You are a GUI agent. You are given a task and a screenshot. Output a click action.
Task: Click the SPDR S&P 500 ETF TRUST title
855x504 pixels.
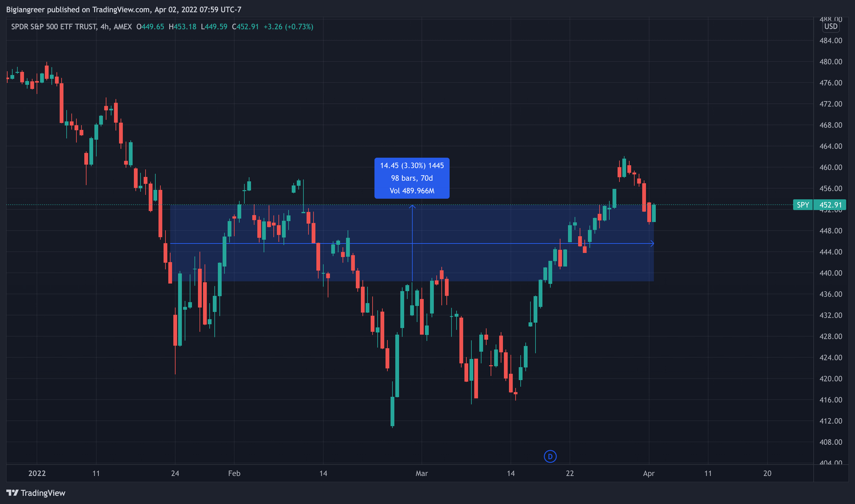54,27
